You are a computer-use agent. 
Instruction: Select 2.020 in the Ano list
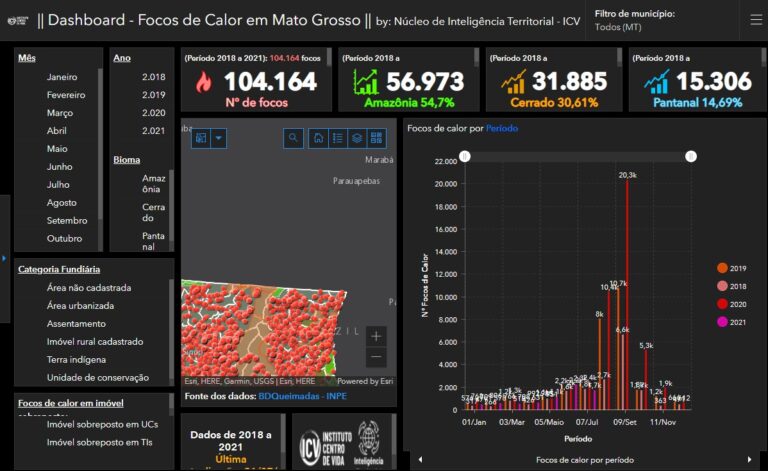coord(154,113)
